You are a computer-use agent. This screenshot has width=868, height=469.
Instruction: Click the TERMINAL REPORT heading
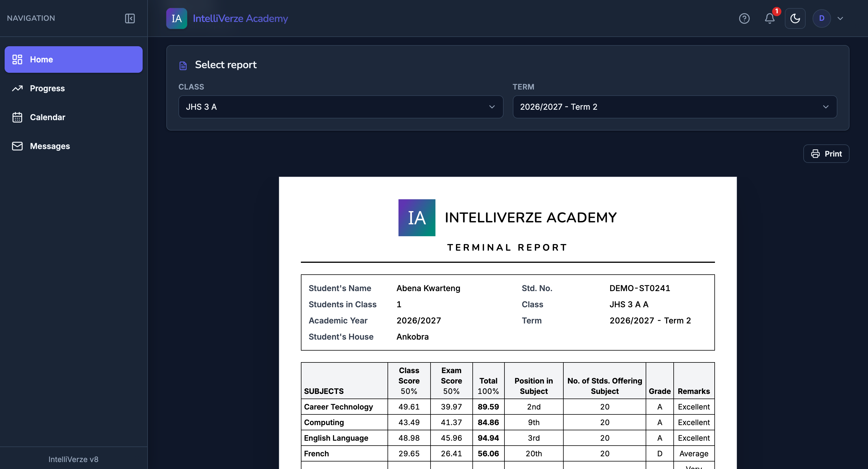pos(507,247)
